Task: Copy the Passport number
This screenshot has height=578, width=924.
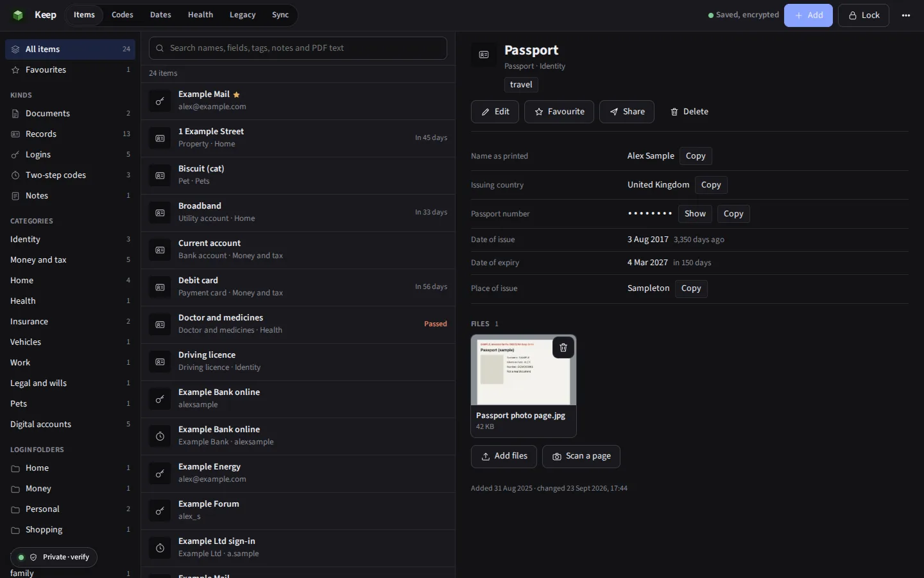Action: 733,214
